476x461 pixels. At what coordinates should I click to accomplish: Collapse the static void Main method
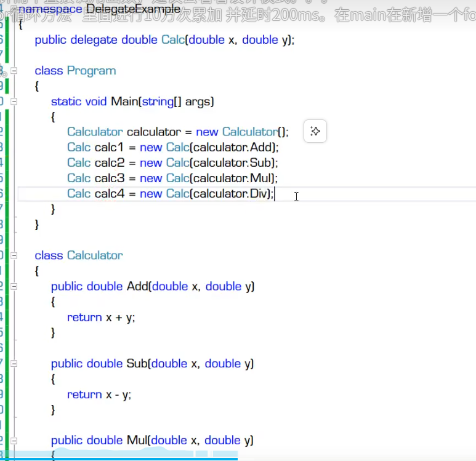coord(14,102)
